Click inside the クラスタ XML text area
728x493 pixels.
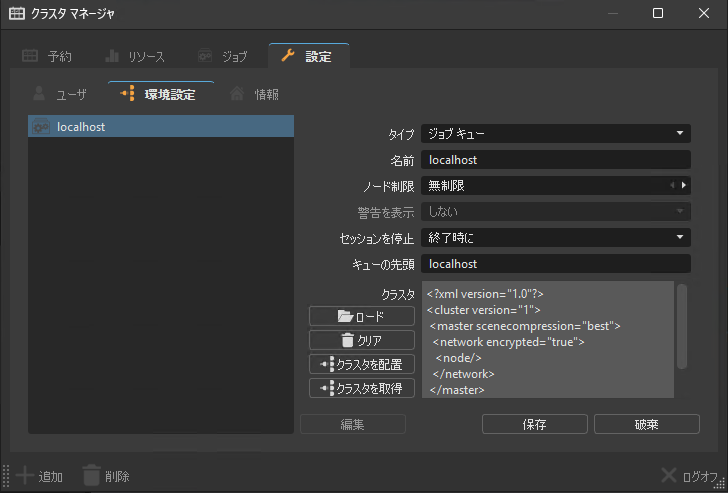click(x=548, y=339)
